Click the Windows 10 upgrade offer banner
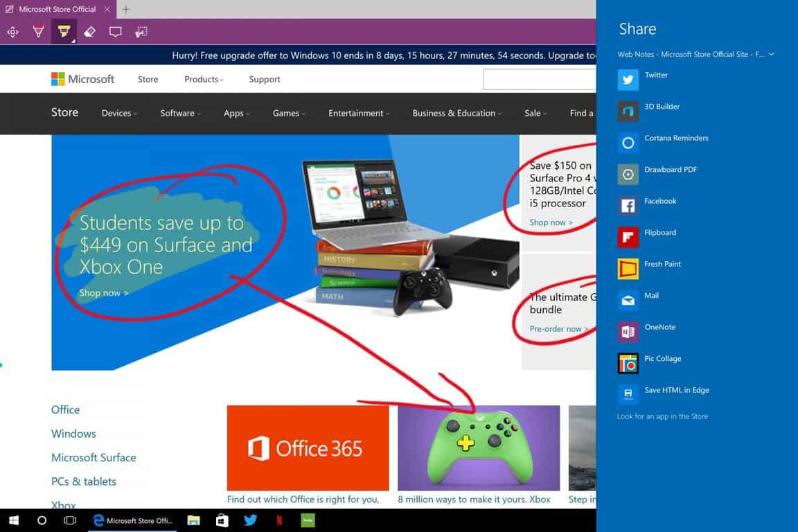Screen dimensions: 798x532 (384, 55)
